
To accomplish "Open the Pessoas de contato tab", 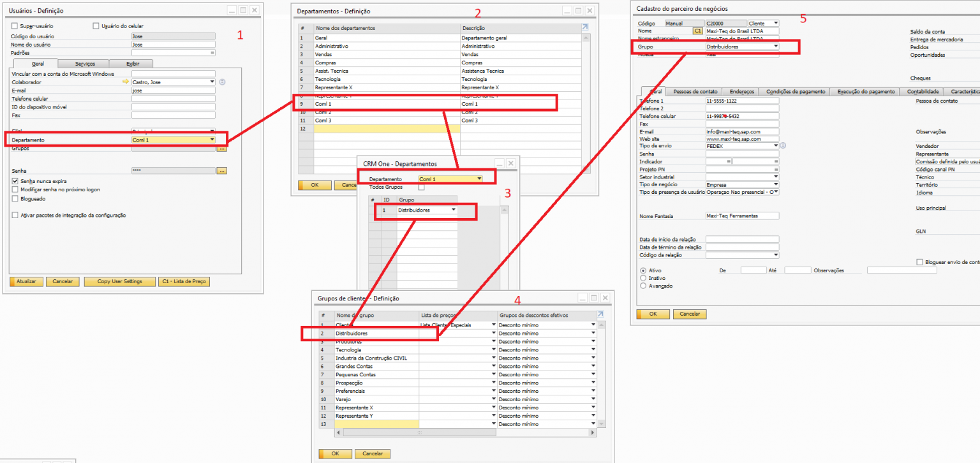I will pyautogui.click(x=695, y=92).
